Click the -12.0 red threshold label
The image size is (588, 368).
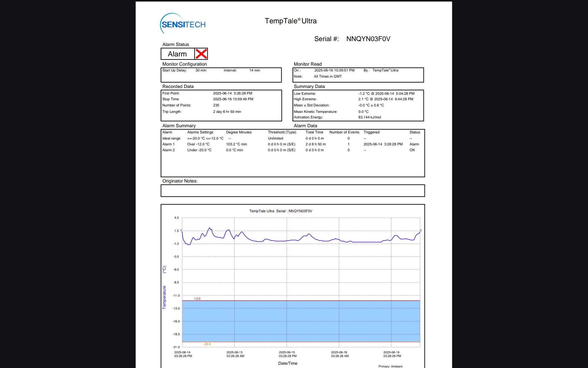click(x=197, y=298)
